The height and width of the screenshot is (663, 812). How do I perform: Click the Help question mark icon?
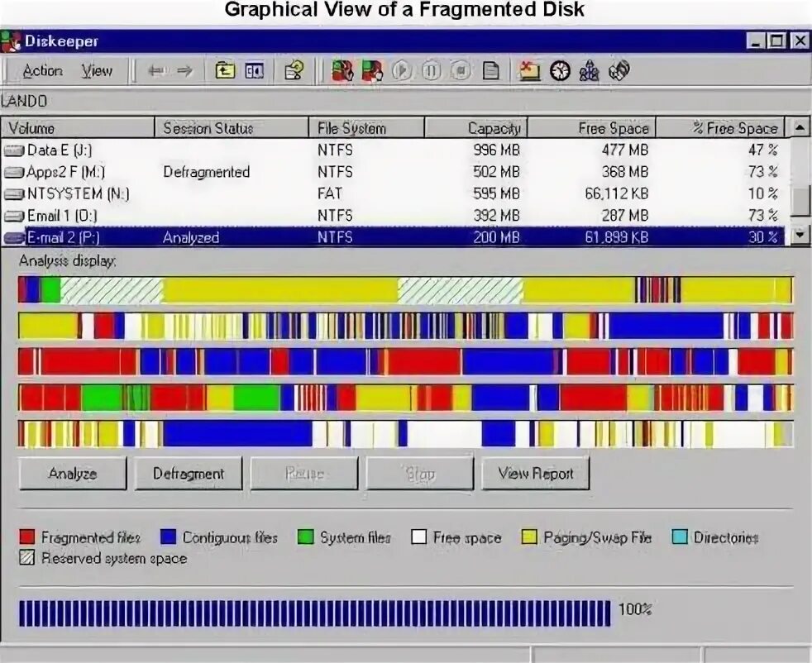tap(294, 70)
